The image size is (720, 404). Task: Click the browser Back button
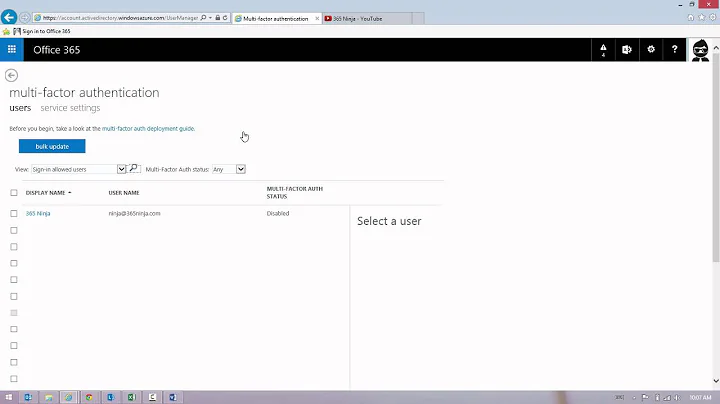pyautogui.click(x=9, y=17)
